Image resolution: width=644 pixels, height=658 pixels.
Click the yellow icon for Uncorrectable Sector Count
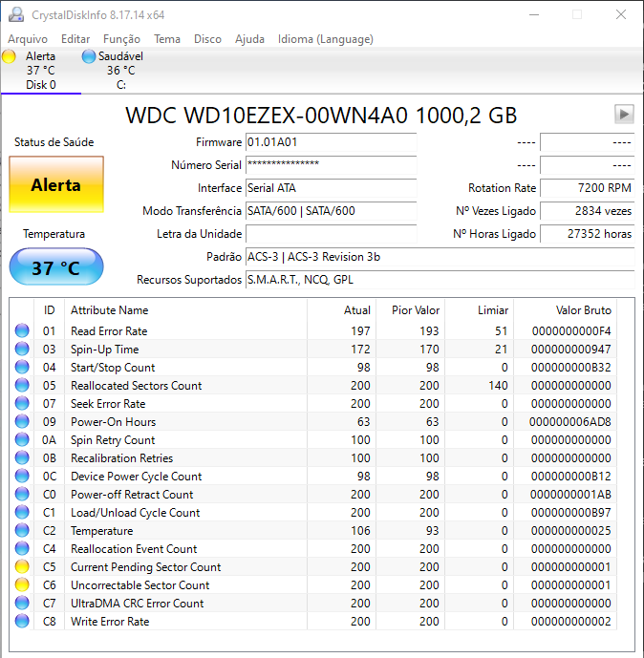(22, 585)
